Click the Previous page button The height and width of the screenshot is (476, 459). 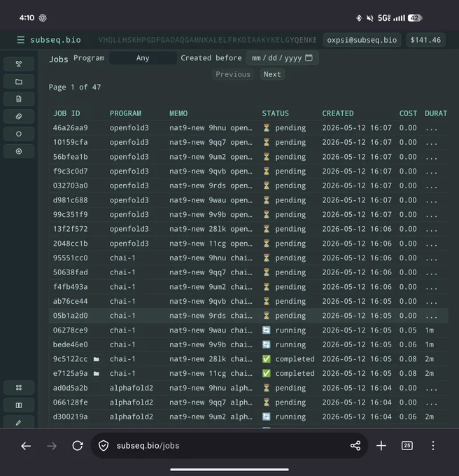coord(233,74)
